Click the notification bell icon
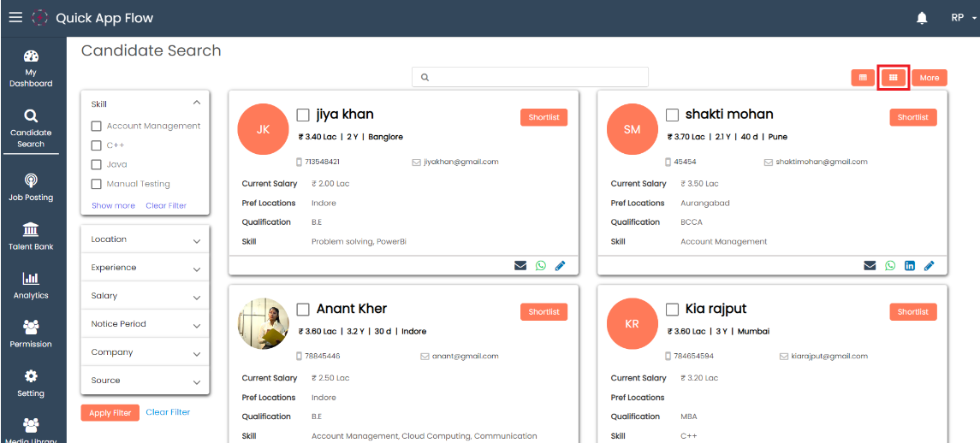This screenshot has height=443, width=980. click(922, 18)
